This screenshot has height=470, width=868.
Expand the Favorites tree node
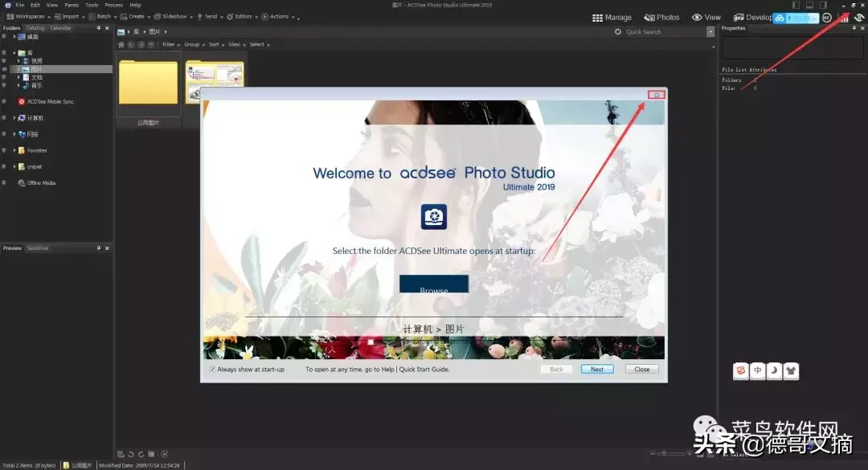coord(14,150)
